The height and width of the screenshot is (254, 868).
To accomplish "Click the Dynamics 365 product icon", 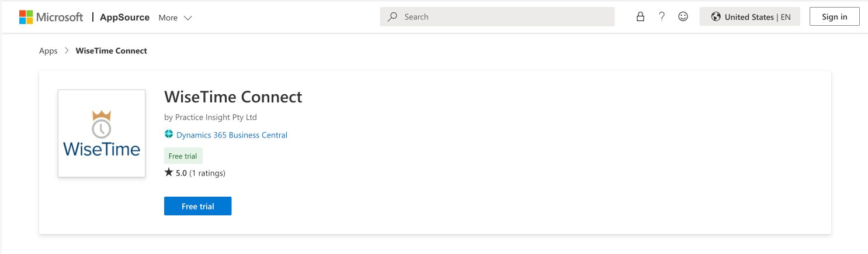I will [x=169, y=135].
